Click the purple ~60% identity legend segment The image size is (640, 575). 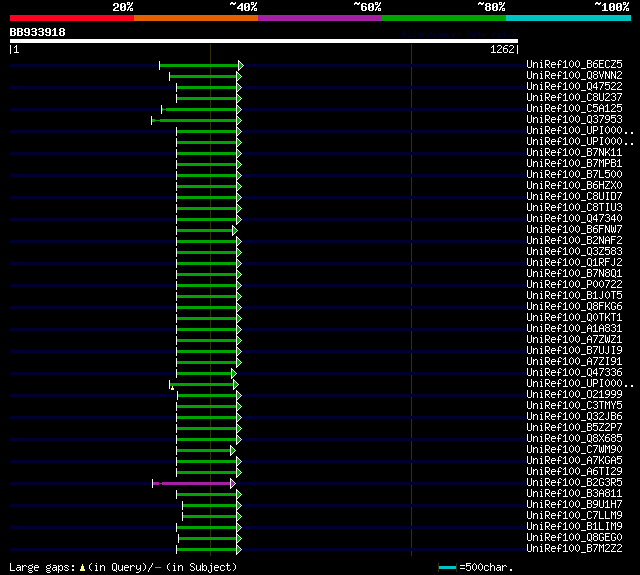click(320, 18)
